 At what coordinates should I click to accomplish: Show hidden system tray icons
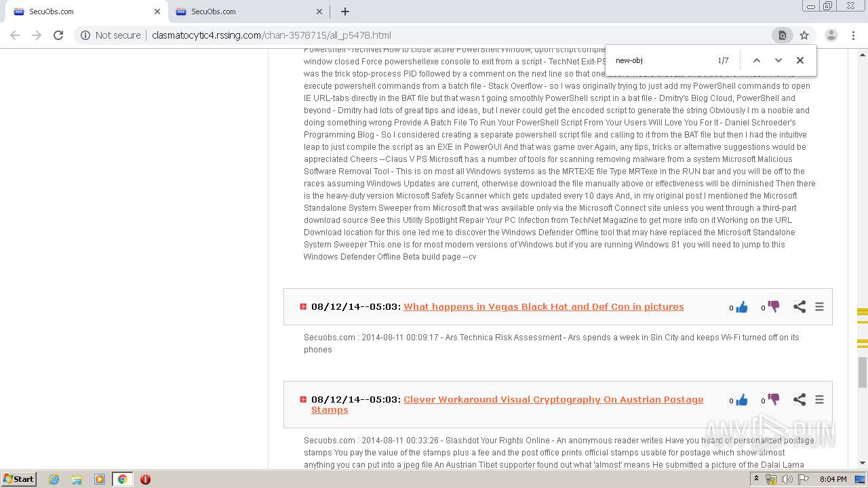[x=756, y=479]
